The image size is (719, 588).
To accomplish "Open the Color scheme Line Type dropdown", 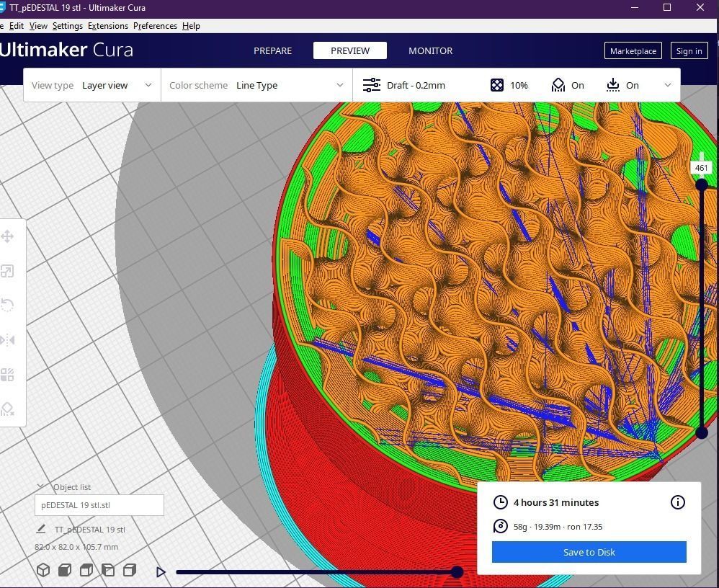I will tap(256, 85).
